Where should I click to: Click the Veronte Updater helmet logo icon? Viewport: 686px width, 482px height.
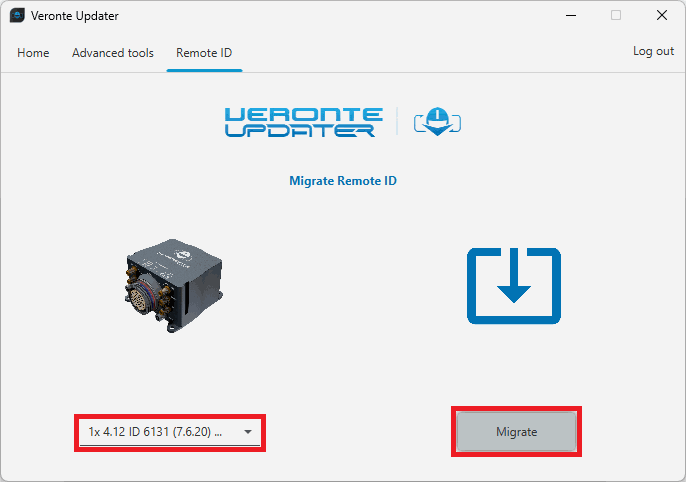tap(437, 122)
